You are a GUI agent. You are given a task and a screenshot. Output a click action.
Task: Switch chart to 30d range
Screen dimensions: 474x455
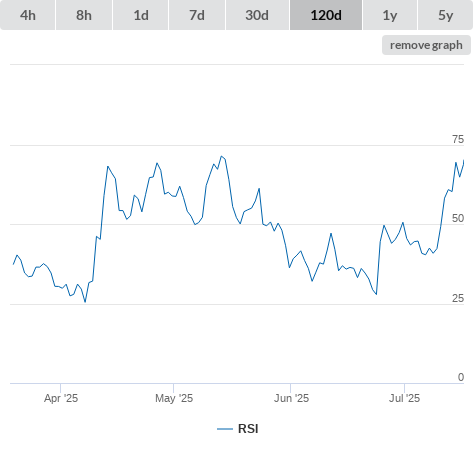[x=257, y=15]
